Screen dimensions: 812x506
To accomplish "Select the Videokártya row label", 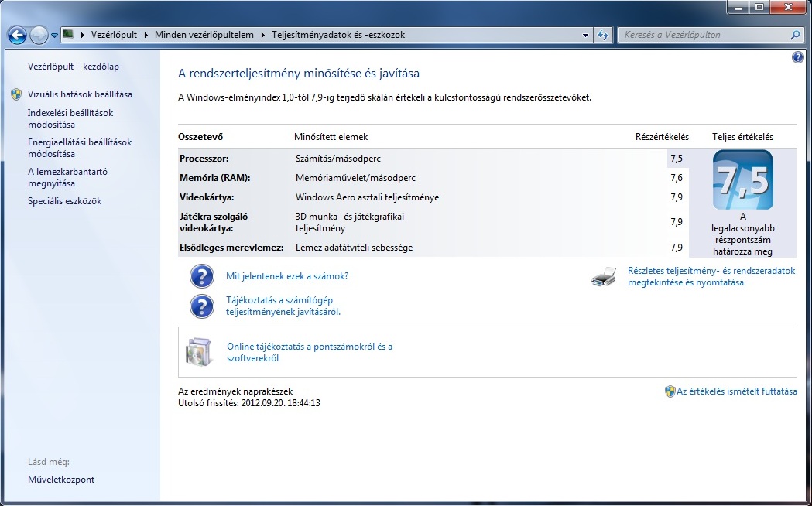I will [x=207, y=197].
